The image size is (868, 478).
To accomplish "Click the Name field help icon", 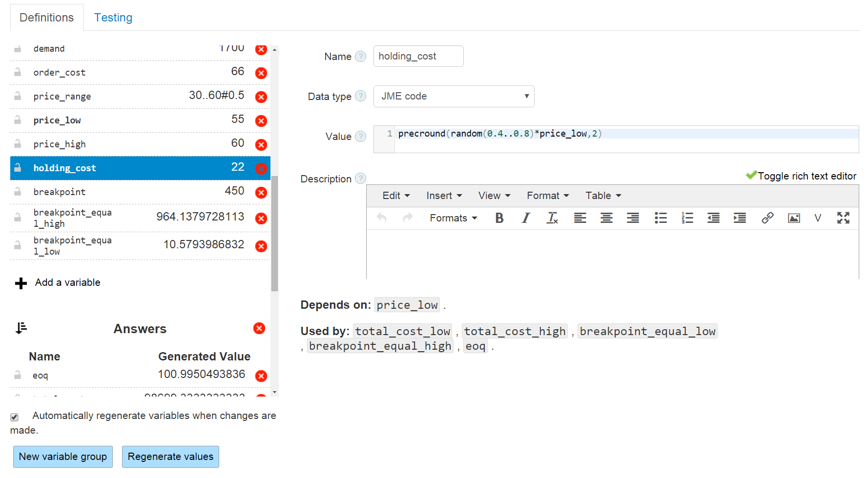I will pyautogui.click(x=360, y=57).
